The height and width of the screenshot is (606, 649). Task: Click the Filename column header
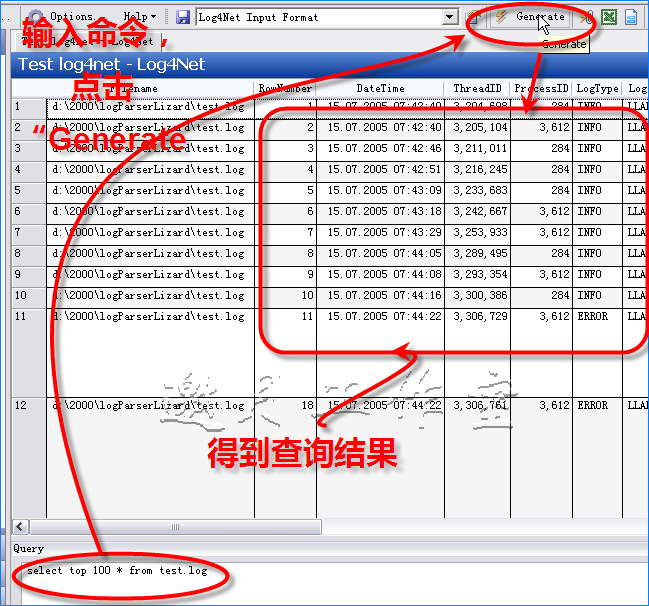coord(150,88)
